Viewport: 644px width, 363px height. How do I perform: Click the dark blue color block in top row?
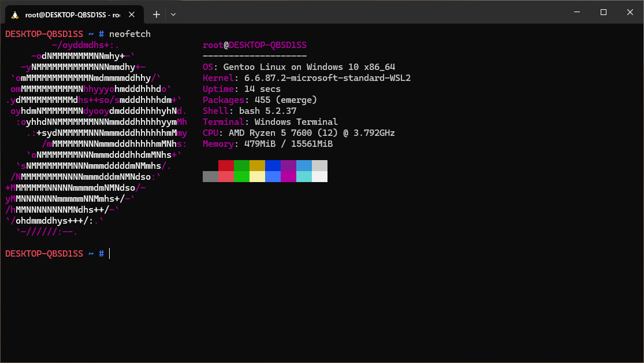[x=273, y=166]
